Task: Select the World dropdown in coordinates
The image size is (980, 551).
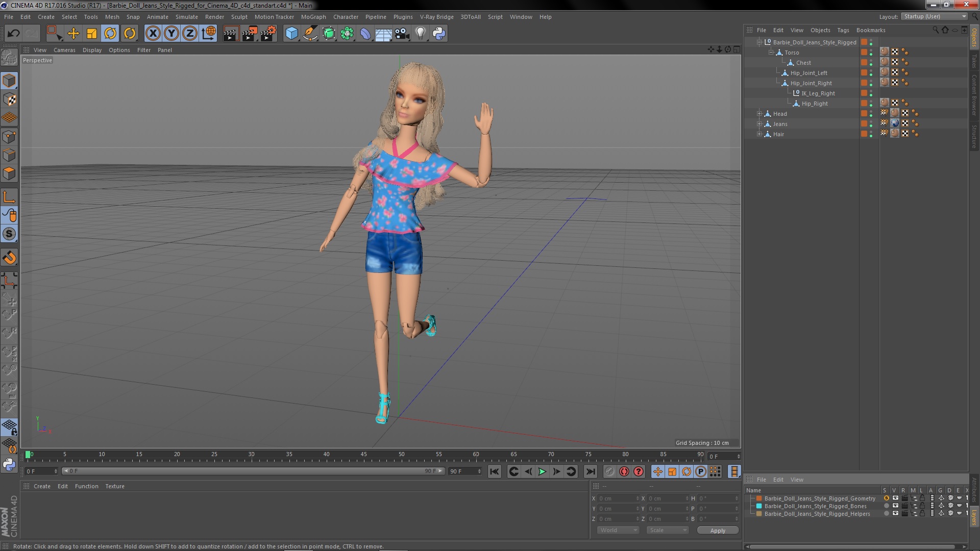Action: point(615,530)
